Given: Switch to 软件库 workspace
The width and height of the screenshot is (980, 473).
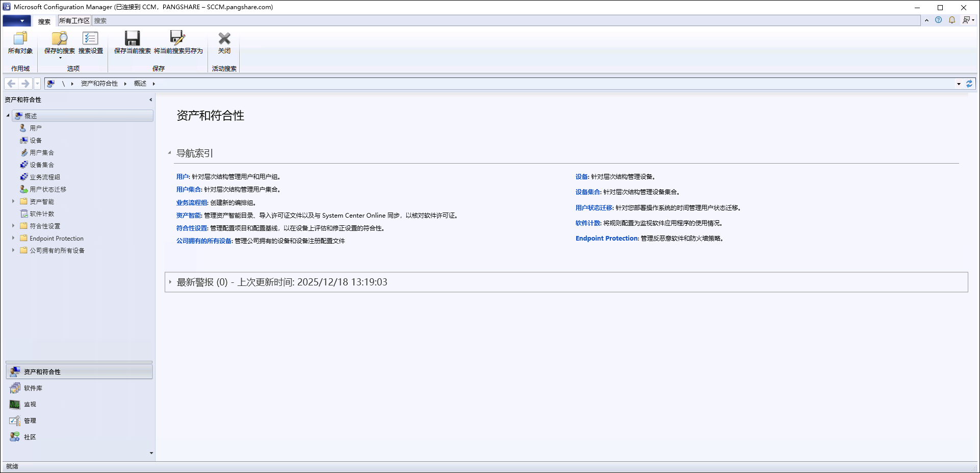Looking at the screenshot, I should point(79,388).
